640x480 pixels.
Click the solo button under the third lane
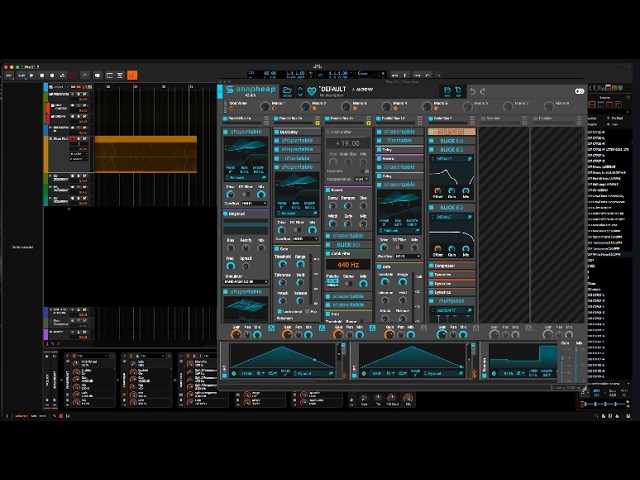tap(372, 328)
